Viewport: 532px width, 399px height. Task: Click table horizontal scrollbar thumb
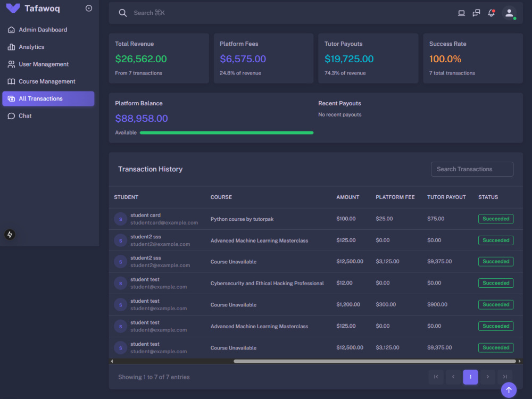[x=375, y=361]
